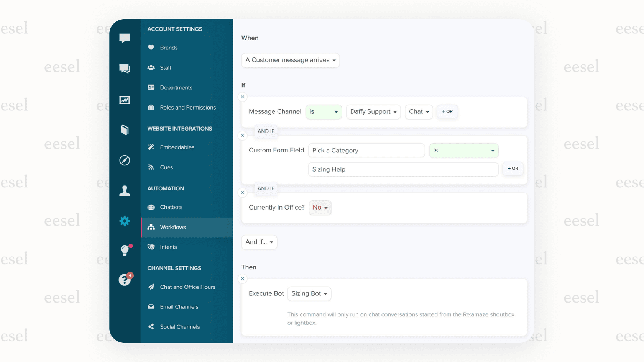This screenshot has width=644, height=362.
Task: Click the lightbulb notification icon
Action: (x=125, y=251)
